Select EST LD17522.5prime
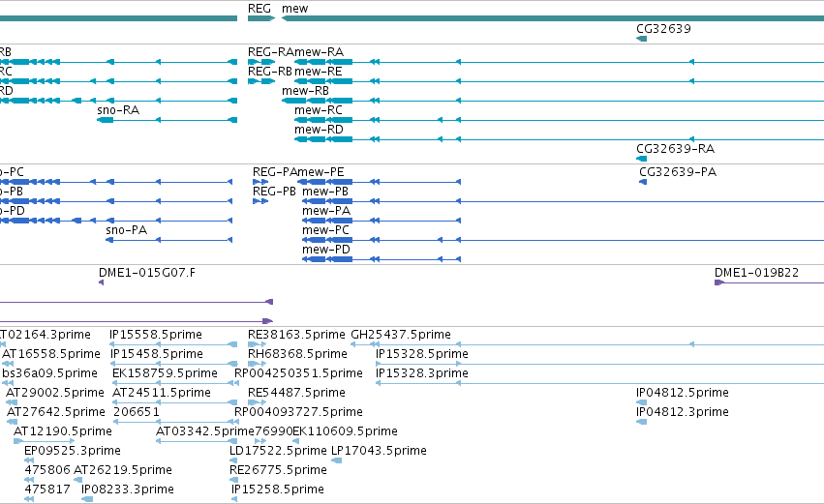 tap(278, 452)
